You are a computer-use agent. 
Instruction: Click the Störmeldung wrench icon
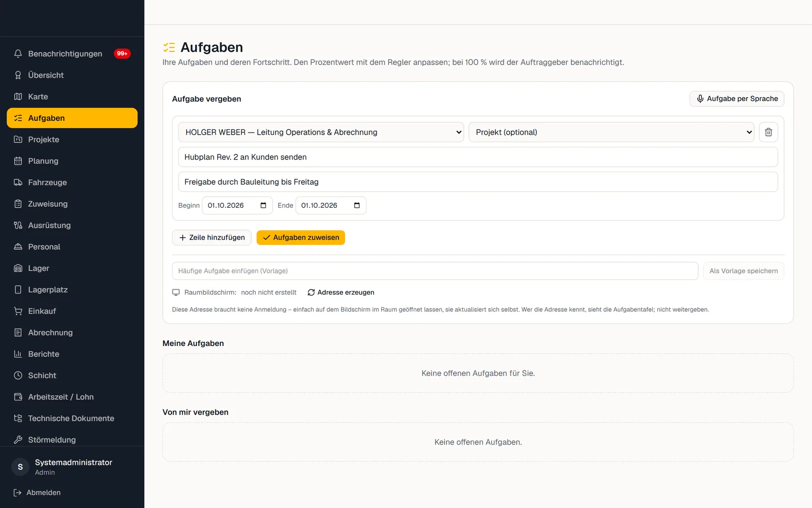[18, 440]
